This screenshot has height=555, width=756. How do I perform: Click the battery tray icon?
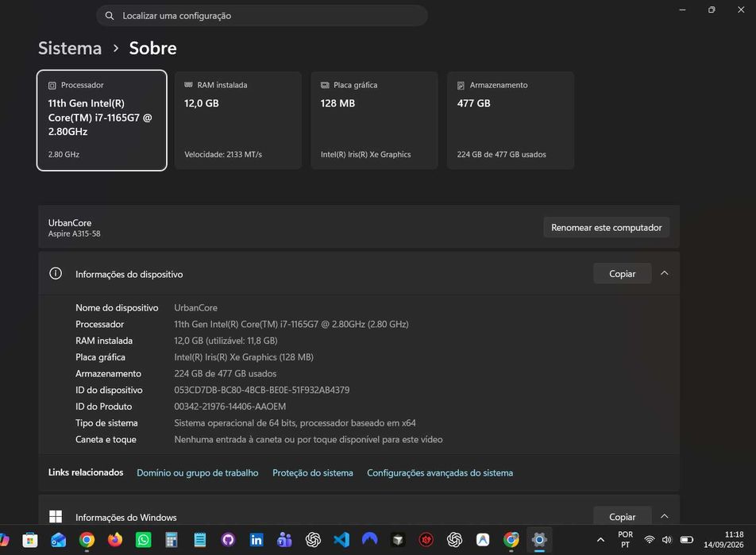[x=687, y=540]
